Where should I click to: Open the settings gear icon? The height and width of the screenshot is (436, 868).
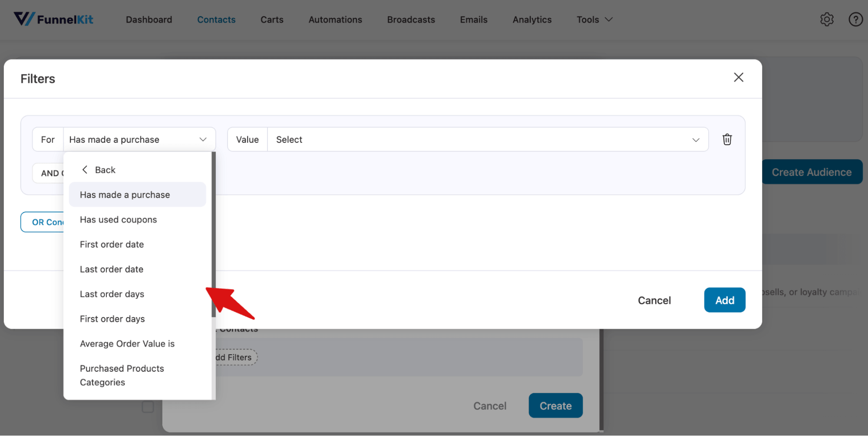click(827, 20)
